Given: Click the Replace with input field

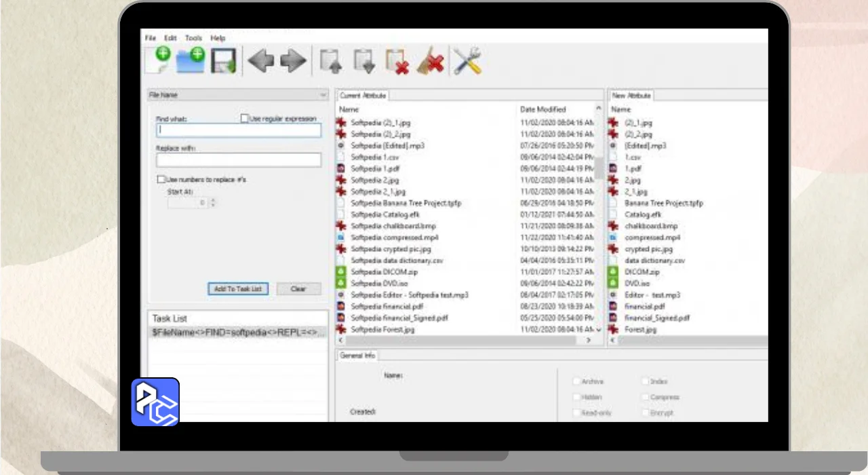Looking at the screenshot, I should 239,160.
